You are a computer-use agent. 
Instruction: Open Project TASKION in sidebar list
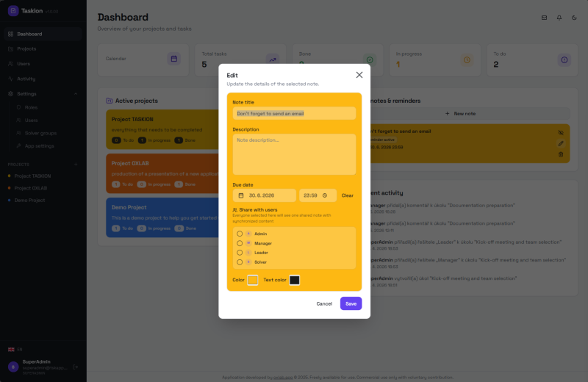point(32,176)
